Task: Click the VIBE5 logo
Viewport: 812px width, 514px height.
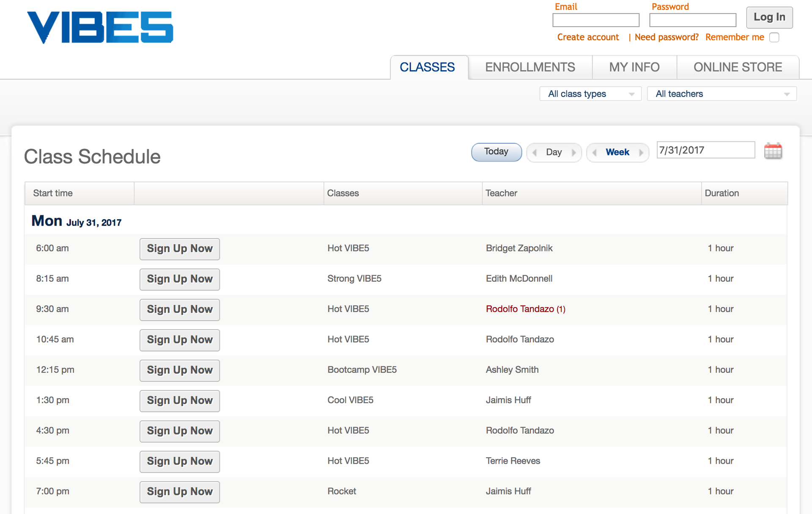Action: 100,27
